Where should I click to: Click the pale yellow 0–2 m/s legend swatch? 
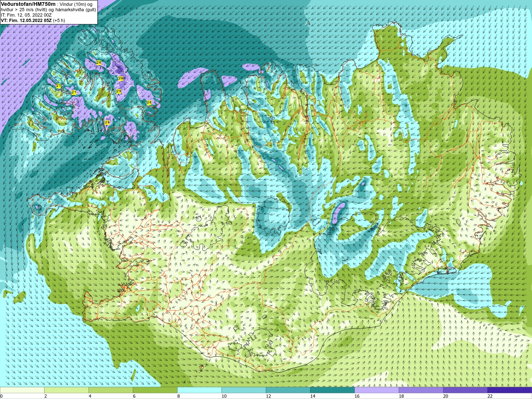pos(22,390)
